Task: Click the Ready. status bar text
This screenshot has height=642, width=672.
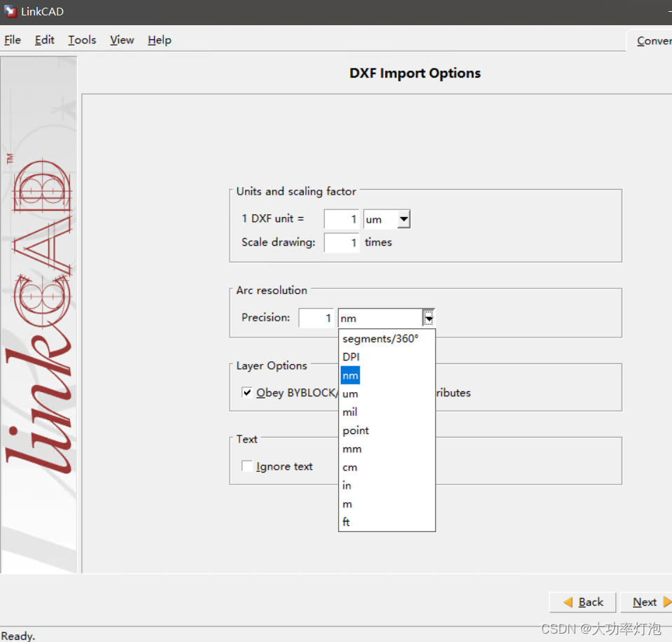Action: [18, 636]
